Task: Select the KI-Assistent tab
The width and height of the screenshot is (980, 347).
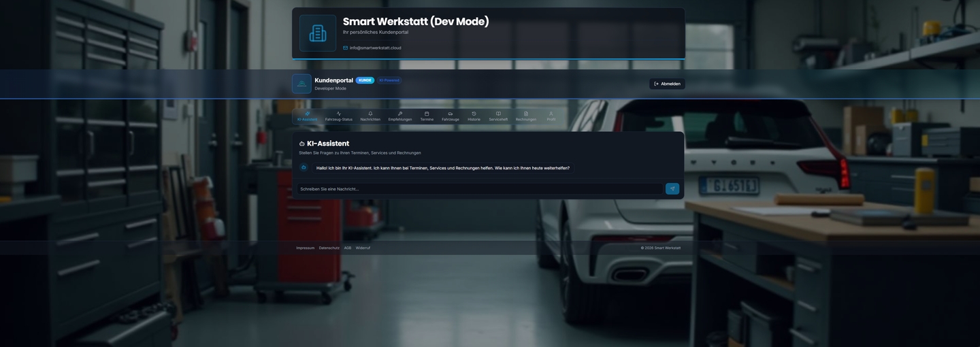Action: click(307, 116)
